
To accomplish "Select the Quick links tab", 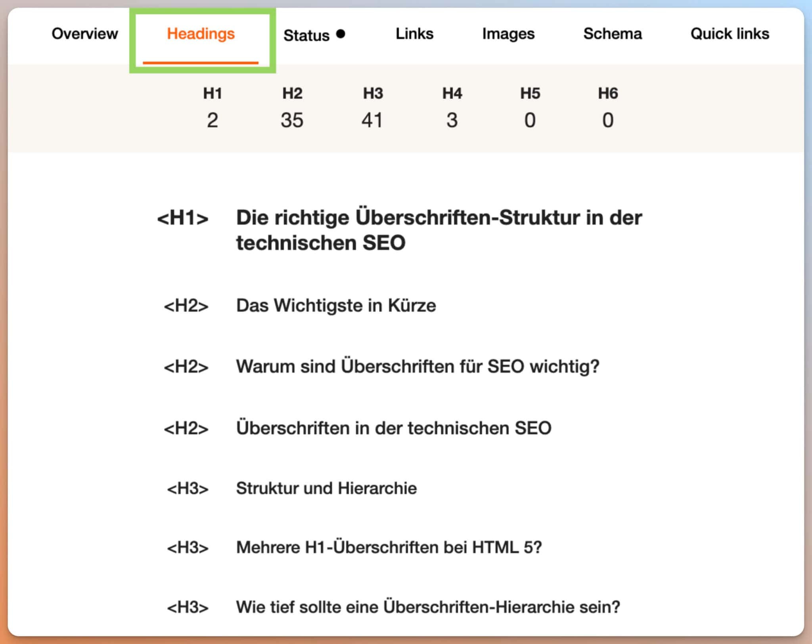I will 730,34.
